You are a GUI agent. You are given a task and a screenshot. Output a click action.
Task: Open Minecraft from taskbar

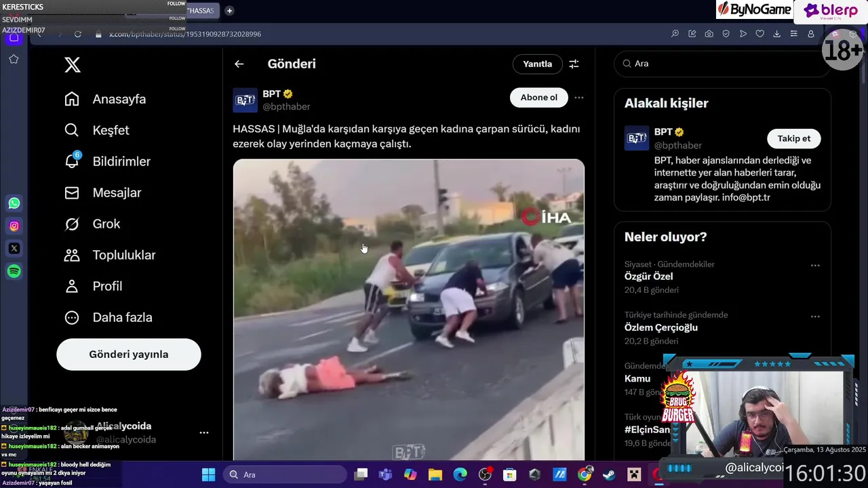click(x=634, y=474)
